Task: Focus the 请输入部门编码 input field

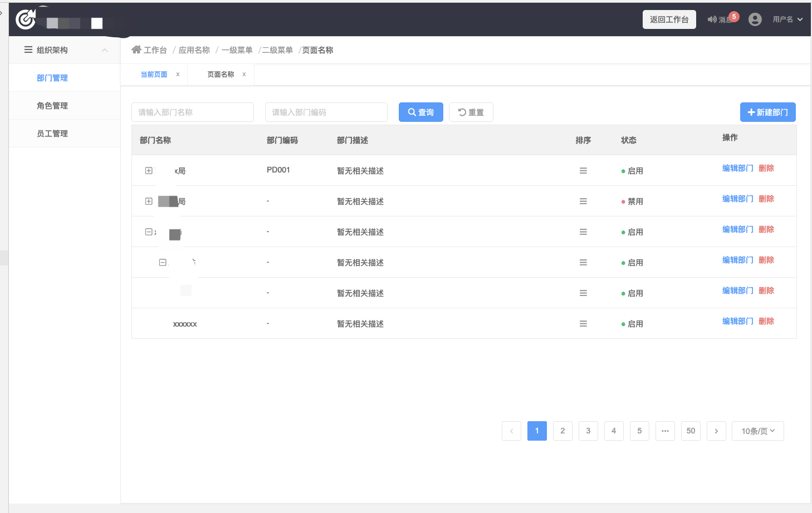Action: (x=326, y=112)
